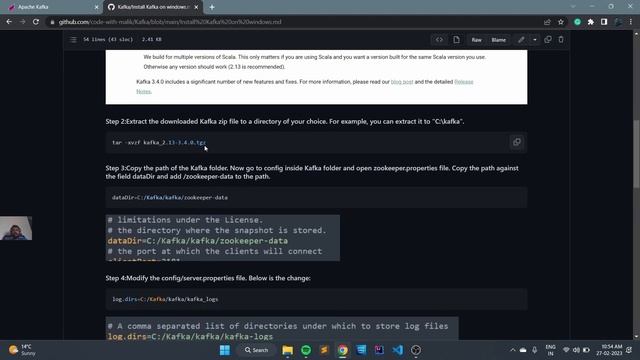Expand the edit options dropdown arrow
This screenshot has height=360, width=640.
click(x=535, y=40)
